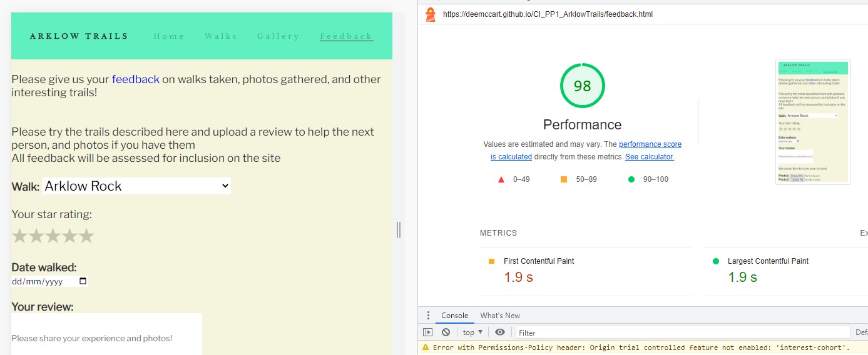The height and width of the screenshot is (355, 868).
Task: Open the What's New tab
Action: pyautogui.click(x=500, y=316)
